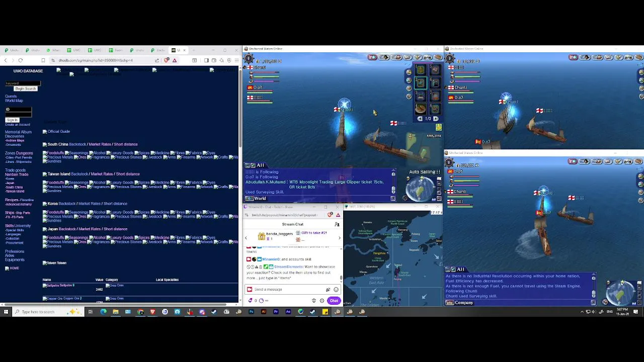
Task: Open Korea Short distance link
Action: coord(115,204)
